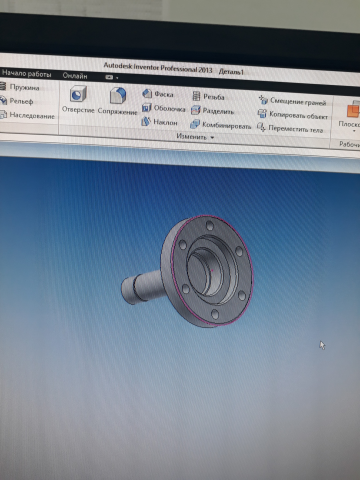Image resolution: width=360 pixels, height=480 pixels.
Task: Click the Комбинировать combine tool
Action: [220, 125]
